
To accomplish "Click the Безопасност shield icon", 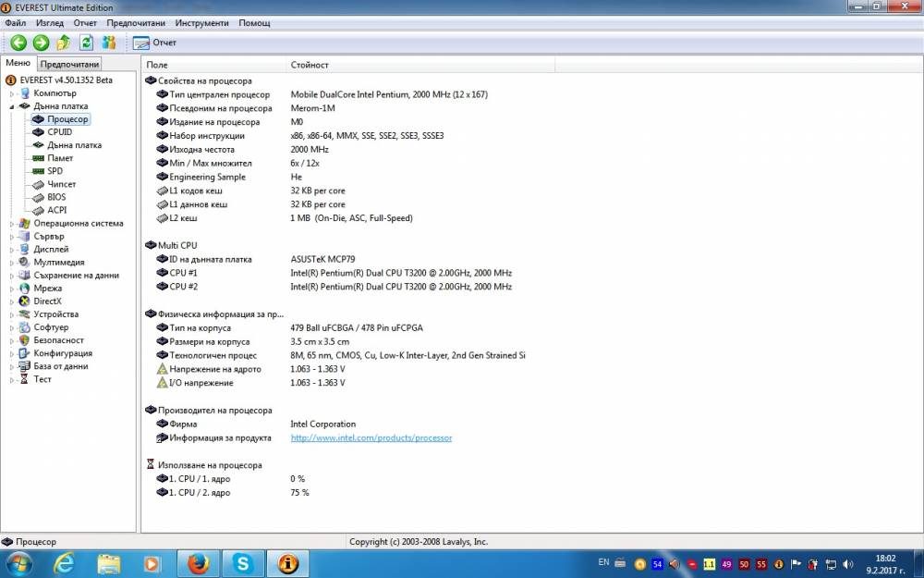I will tap(24, 340).
